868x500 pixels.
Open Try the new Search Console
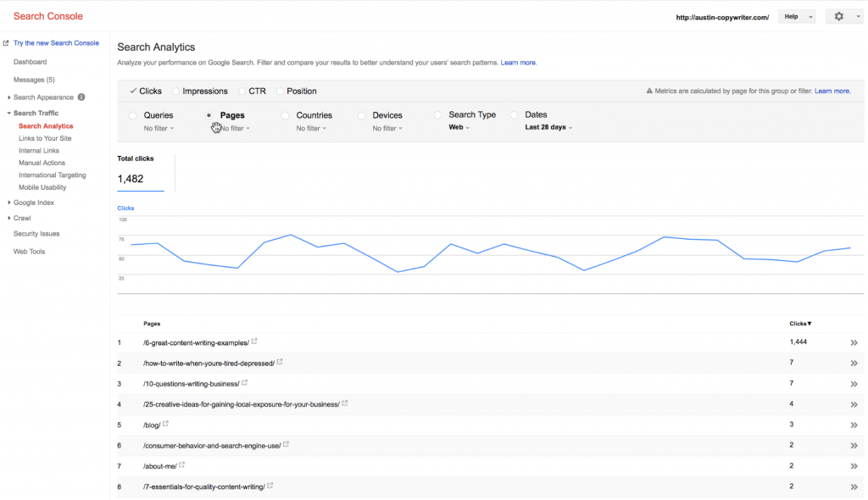point(57,42)
